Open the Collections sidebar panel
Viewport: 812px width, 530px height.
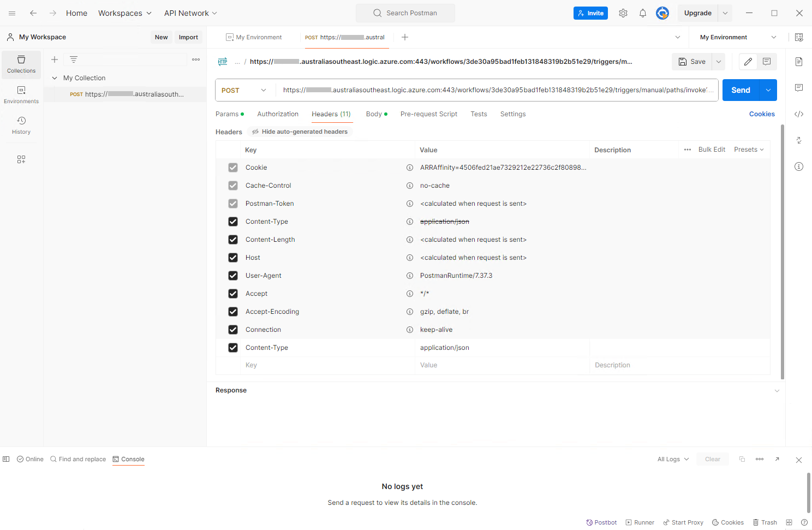click(x=21, y=64)
